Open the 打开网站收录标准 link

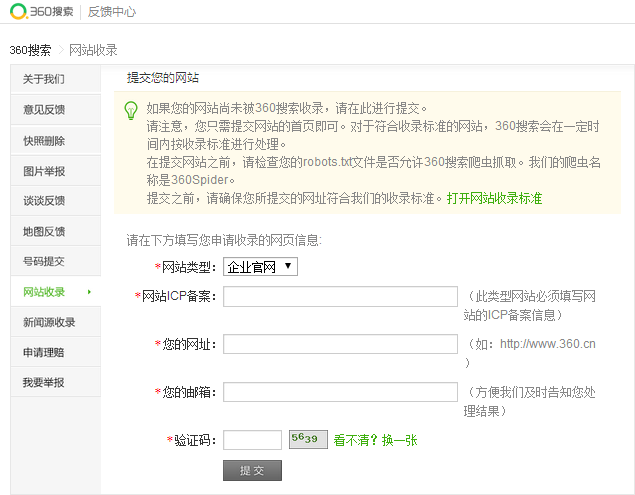tap(494, 198)
